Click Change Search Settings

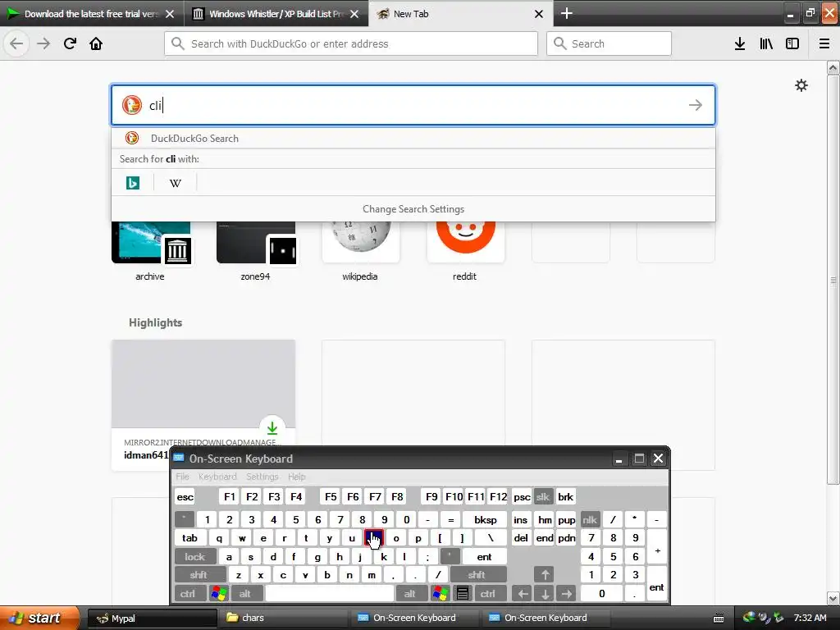[x=413, y=209]
